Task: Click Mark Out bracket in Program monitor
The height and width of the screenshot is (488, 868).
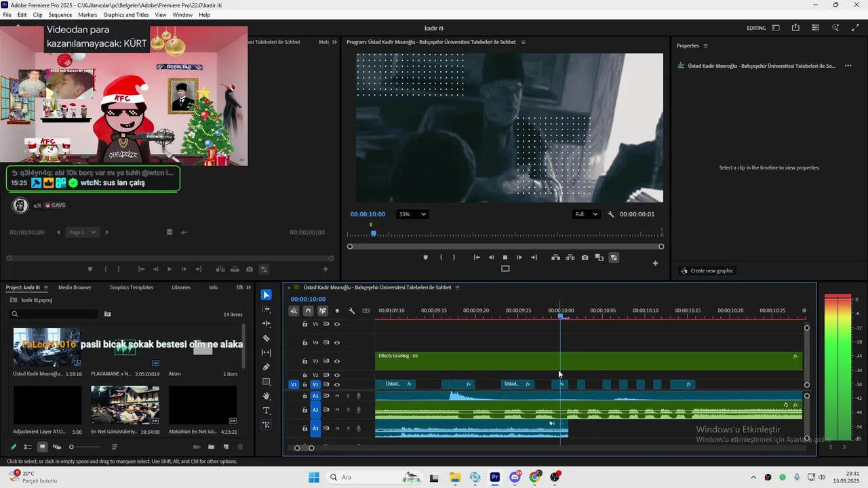Action: pyautogui.click(x=454, y=258)
